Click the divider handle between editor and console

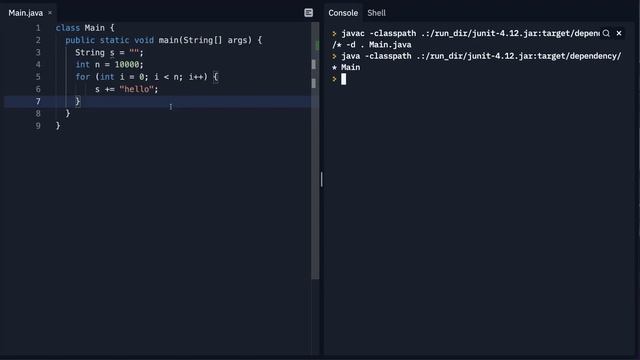tap(322, 179)
